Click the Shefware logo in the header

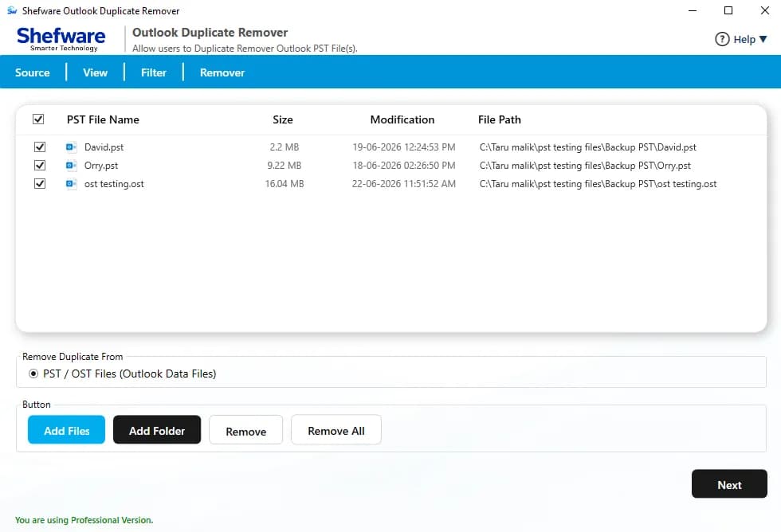point(61,39)
